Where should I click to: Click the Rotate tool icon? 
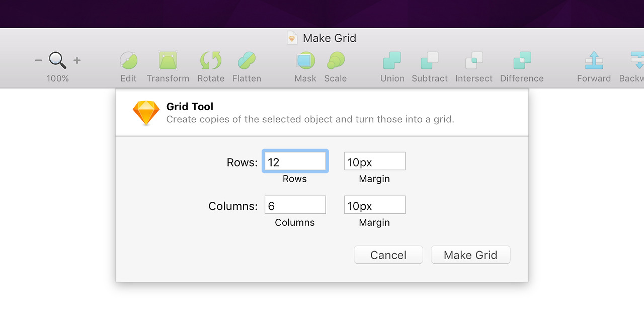point(211,60)
